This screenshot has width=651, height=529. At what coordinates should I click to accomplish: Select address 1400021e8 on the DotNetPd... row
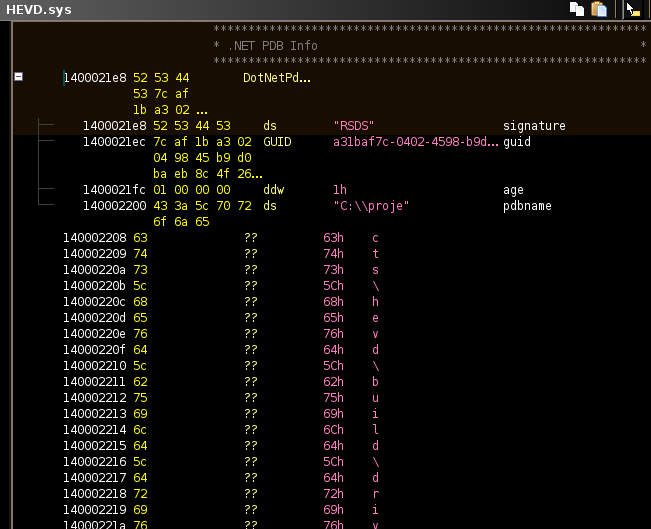click(95, 78)
